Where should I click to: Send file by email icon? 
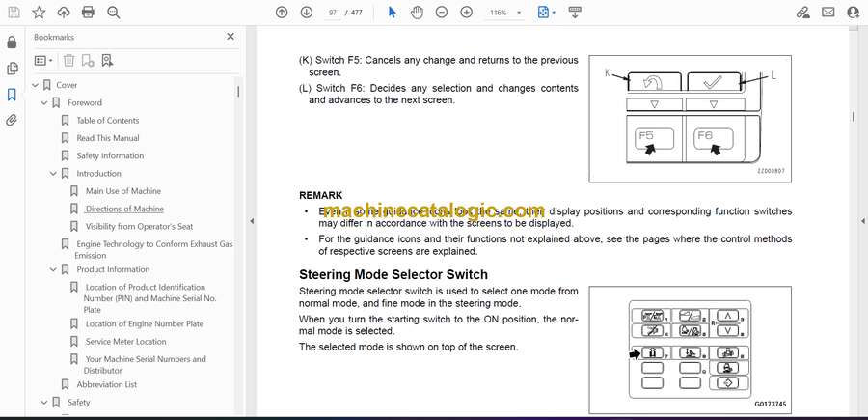pyautogui.click(x=828, y=13)
